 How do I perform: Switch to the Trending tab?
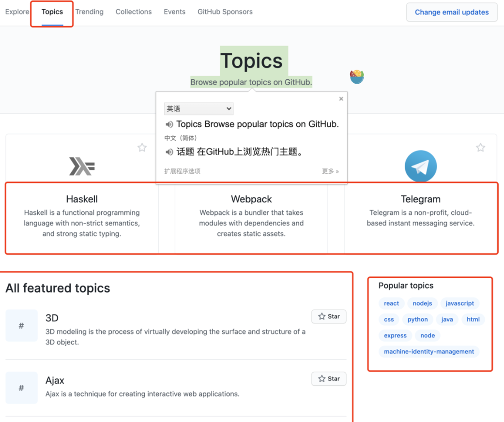click(90, 12)
